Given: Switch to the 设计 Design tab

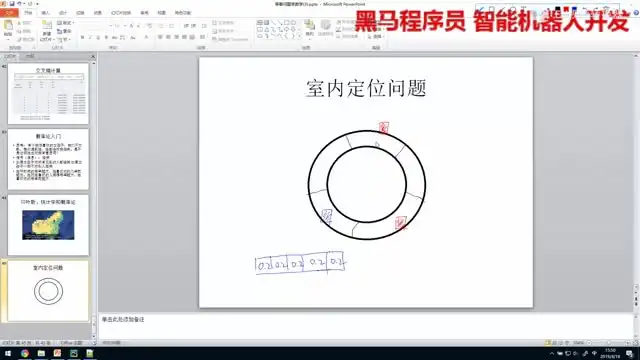Looking at the screenshot, I should click(63, 13).
